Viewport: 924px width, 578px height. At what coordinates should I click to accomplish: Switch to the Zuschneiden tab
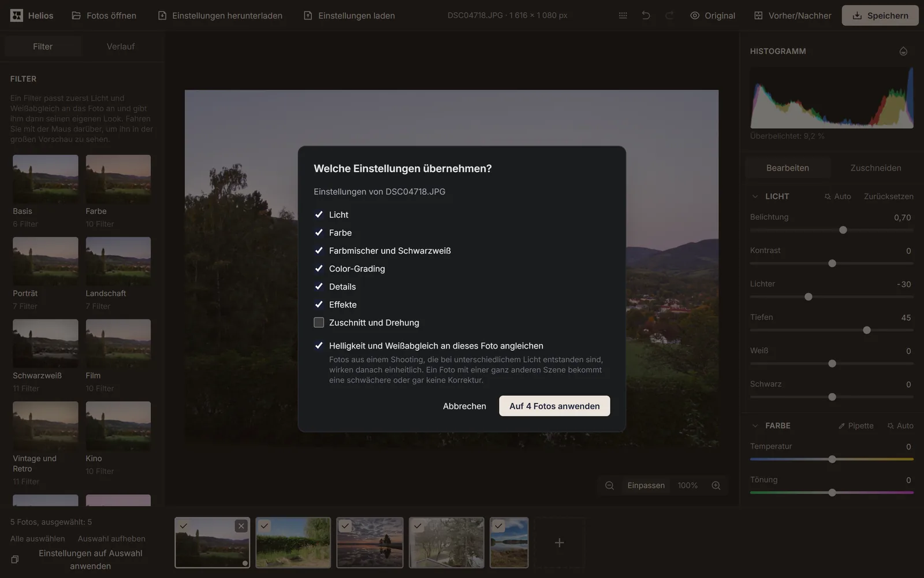pyautogui.click(x=875, y=168)
